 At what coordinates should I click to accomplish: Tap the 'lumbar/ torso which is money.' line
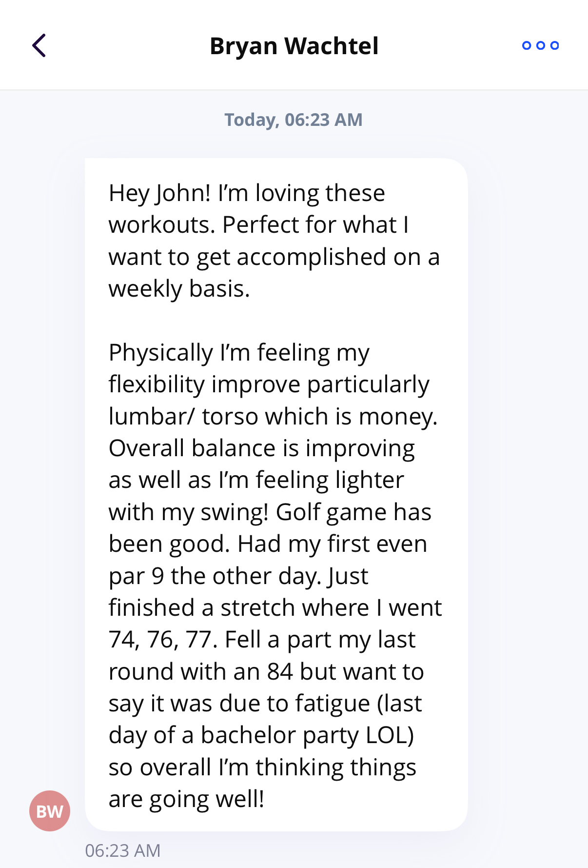273,417
